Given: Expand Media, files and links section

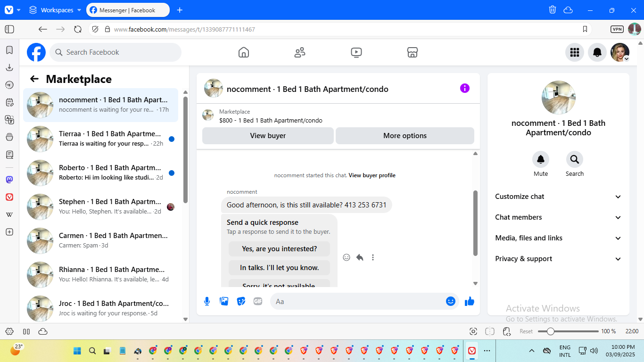Looking at the screenshot, I should 558,238.
